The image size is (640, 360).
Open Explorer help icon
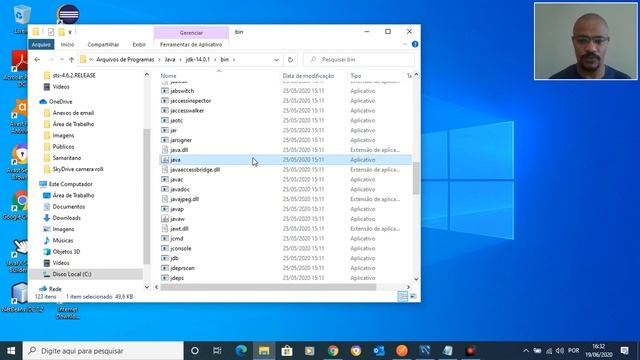[415, 44]
